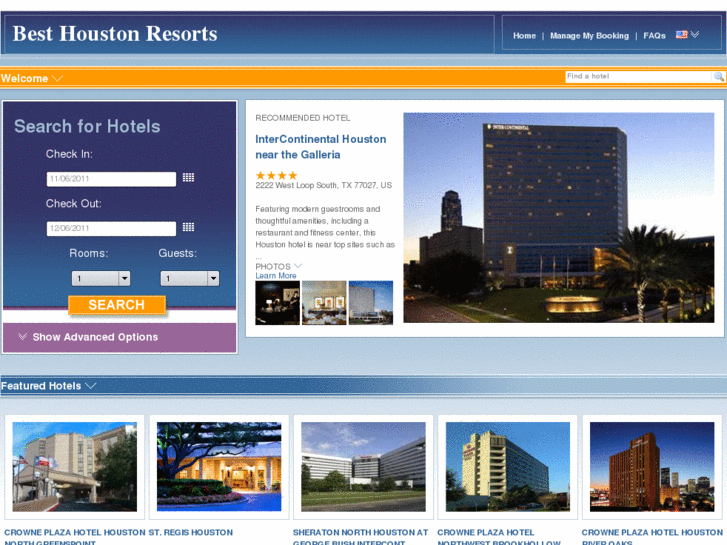Viewport: 727px width, 545px height.
Task: Collapse the Featured Hotels section
Action: [x=91, y=386]
